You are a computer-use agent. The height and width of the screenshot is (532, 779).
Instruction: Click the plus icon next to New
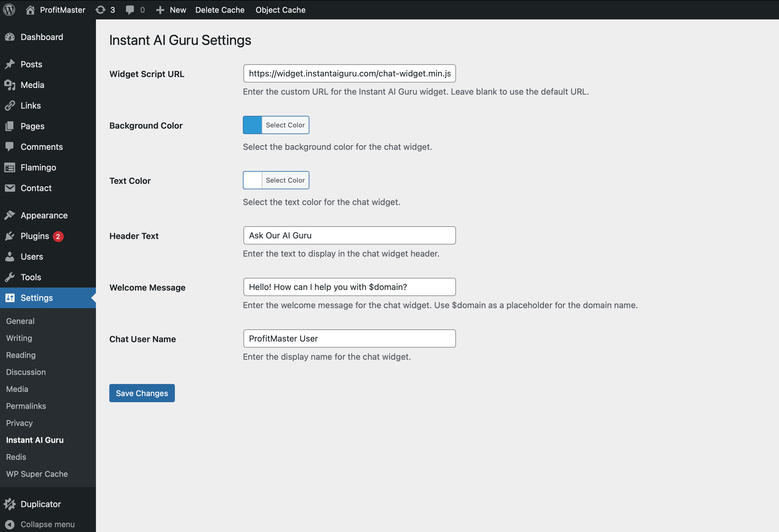[160, 10]
